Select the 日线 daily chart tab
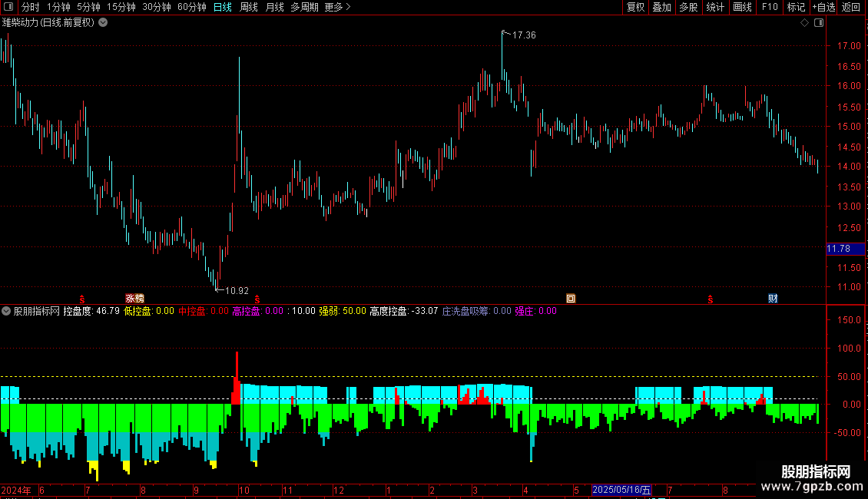This screenshot has width=868, height=499. click(x=223, y=7)
